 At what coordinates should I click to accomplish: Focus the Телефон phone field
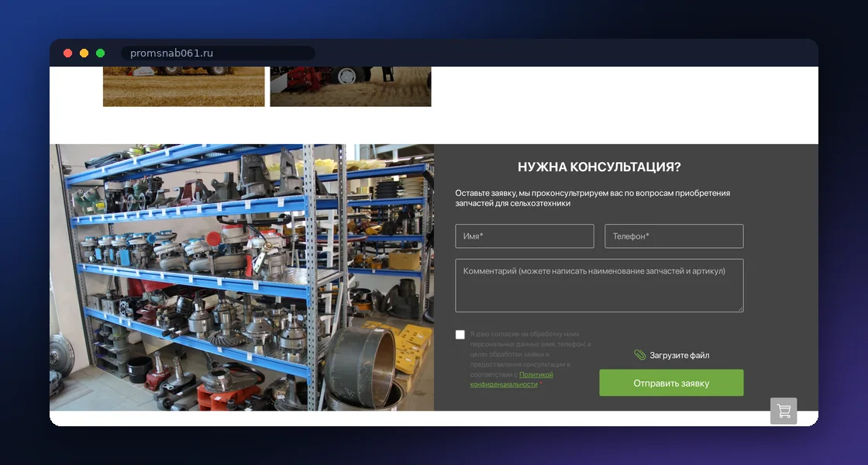tap(673, 236)
